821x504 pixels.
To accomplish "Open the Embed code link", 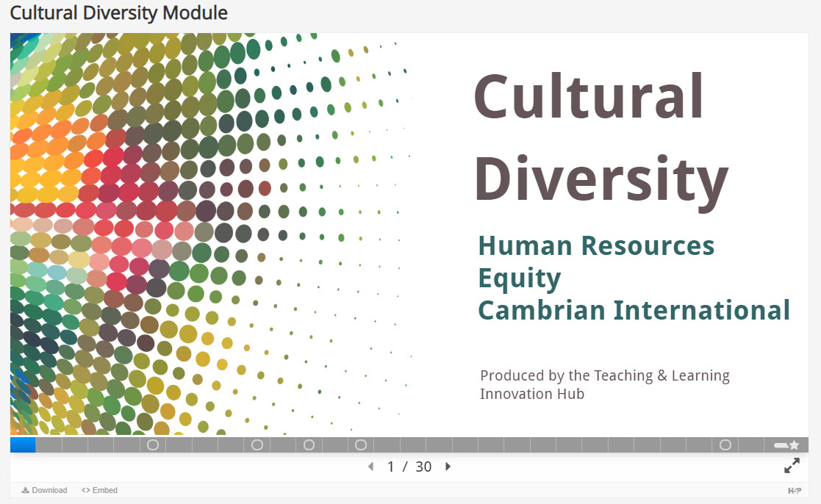I will 99,490.
